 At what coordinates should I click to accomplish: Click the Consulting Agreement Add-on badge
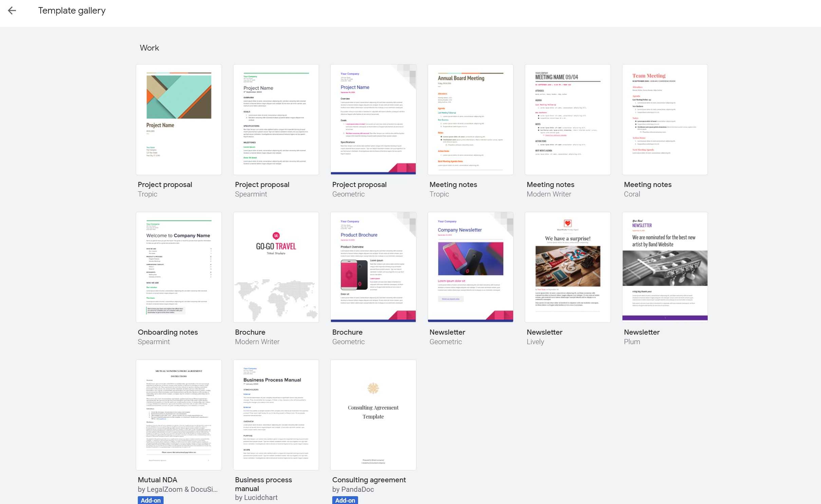click(x=345, y=501)
